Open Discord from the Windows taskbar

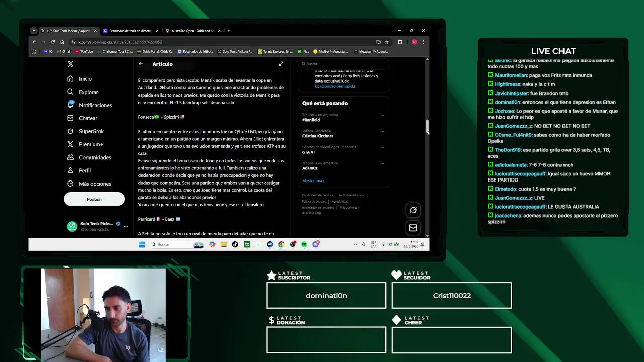tap(316, 244)
